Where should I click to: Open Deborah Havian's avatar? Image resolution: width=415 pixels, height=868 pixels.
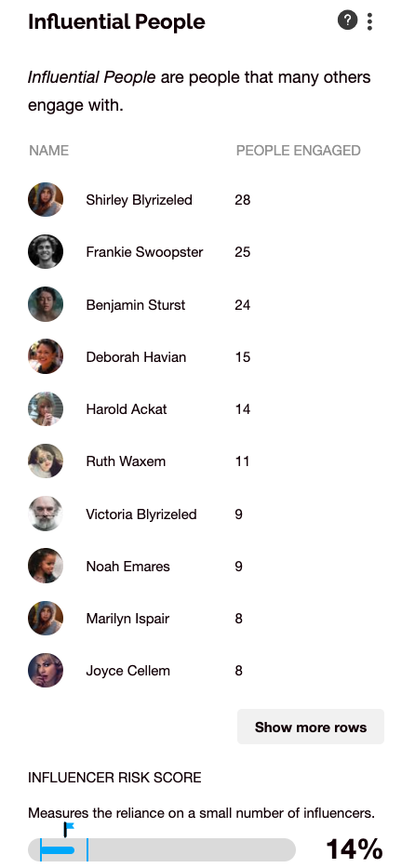pos(46,356)
